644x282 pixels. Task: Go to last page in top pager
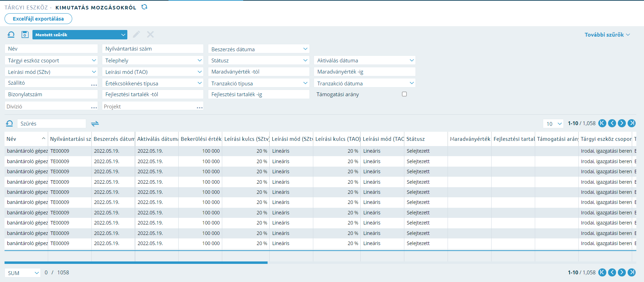[631, 123]
